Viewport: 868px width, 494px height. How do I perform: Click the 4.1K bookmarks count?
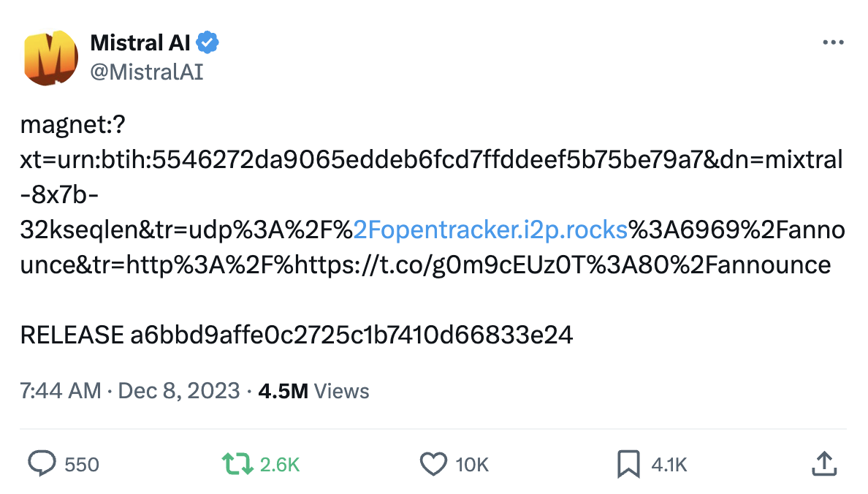click(669, 465)
